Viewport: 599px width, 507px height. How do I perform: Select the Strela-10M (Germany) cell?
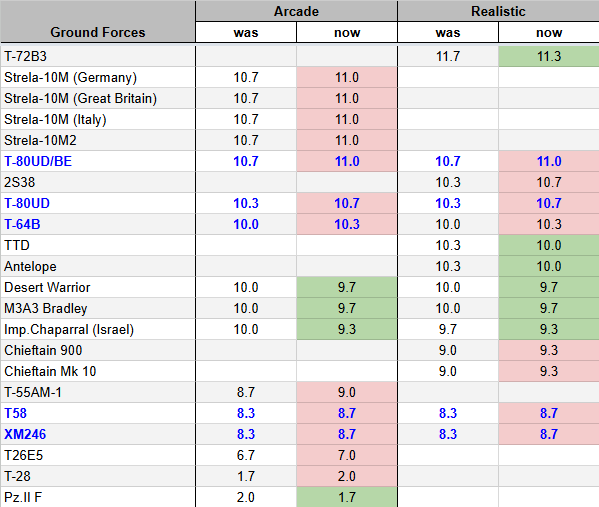coord(98,78)
